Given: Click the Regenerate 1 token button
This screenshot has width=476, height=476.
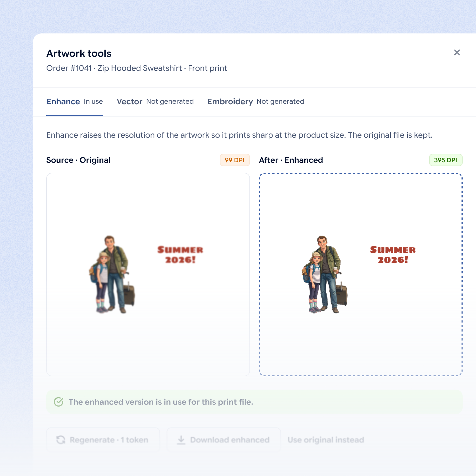Looking at the screenshot, I should (x=103, y=440).
